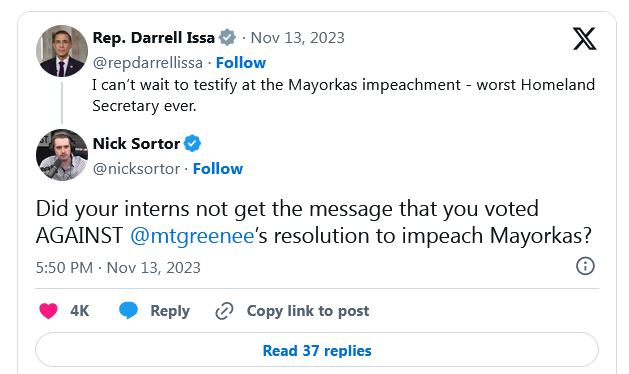The width and height of the screenshot is (629, 374).
Task: Click the 5:50 PM Nov 13, 2023 timestamp
Action: tap(118, 268)
